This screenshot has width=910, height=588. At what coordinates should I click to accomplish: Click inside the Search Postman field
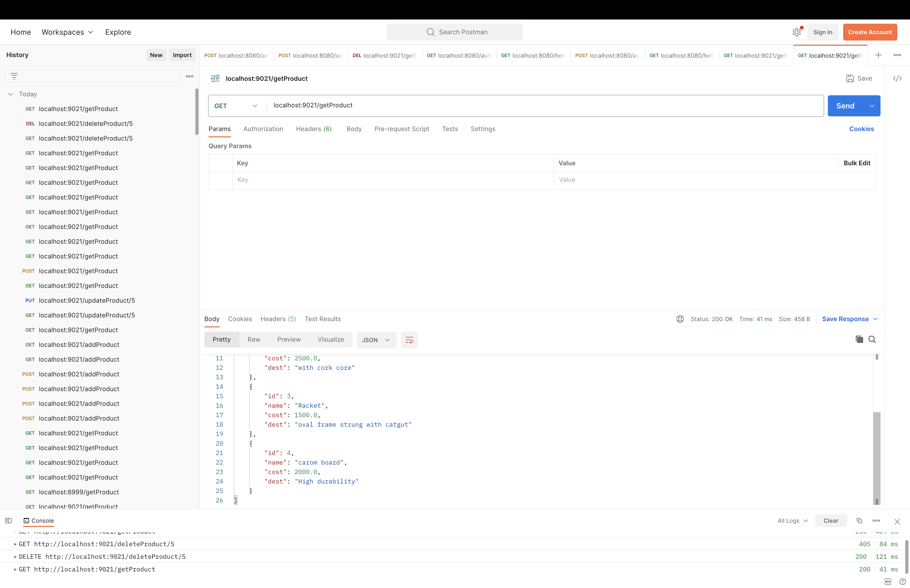coord(454,32)
